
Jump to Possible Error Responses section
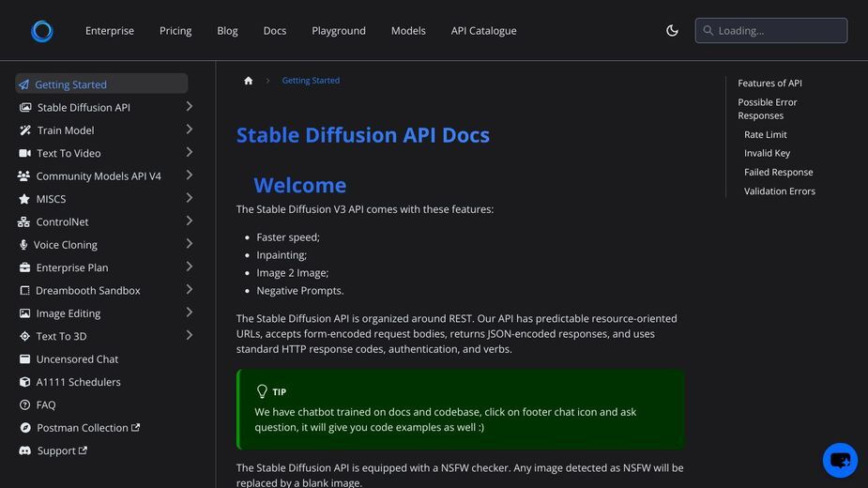point(768,109)
